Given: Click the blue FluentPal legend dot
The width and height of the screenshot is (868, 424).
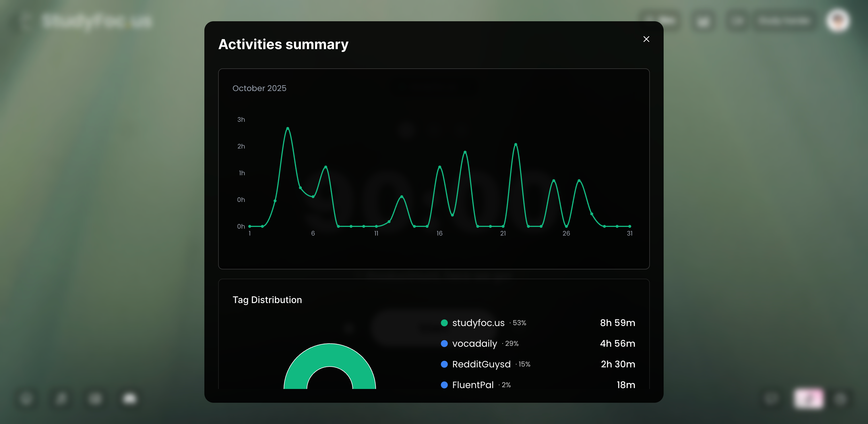Looking at the screenshot, I should point(444,385).
